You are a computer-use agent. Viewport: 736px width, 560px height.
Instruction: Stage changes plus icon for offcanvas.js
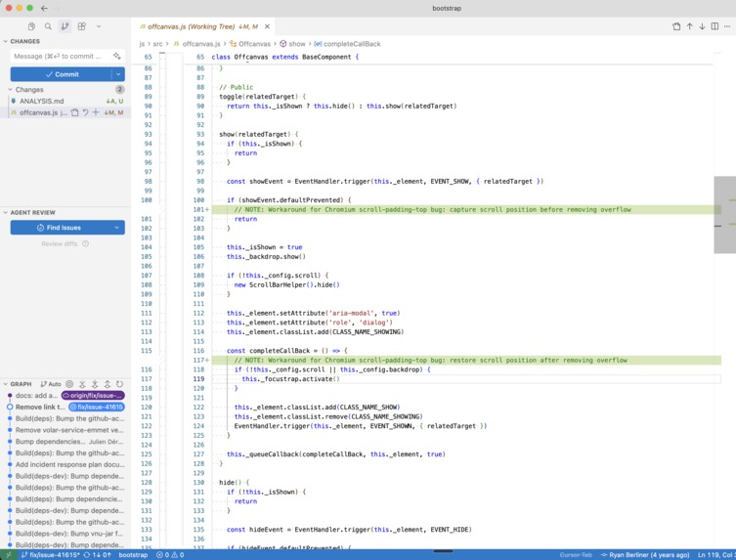pyautogui.click(x=96, y=112)
